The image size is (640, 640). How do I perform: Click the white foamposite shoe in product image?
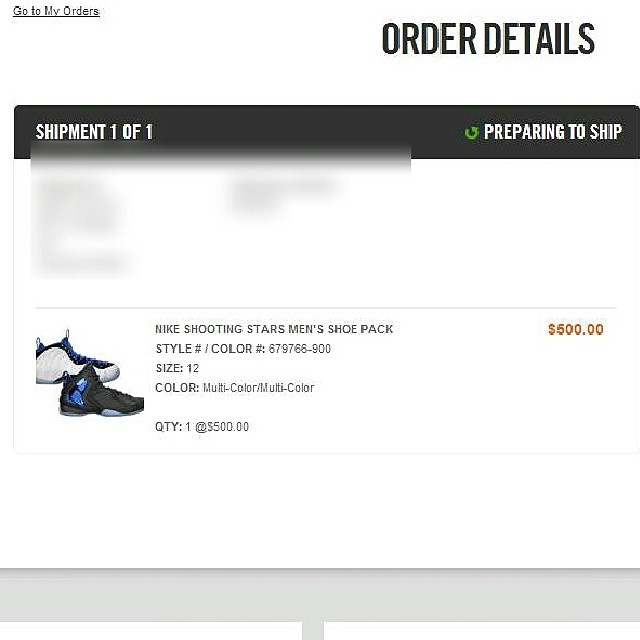pyautogui.click(x=71, y=359)
